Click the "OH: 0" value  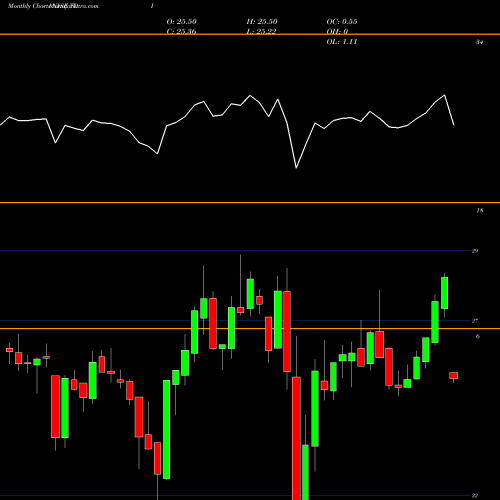(x=337, y=31)
